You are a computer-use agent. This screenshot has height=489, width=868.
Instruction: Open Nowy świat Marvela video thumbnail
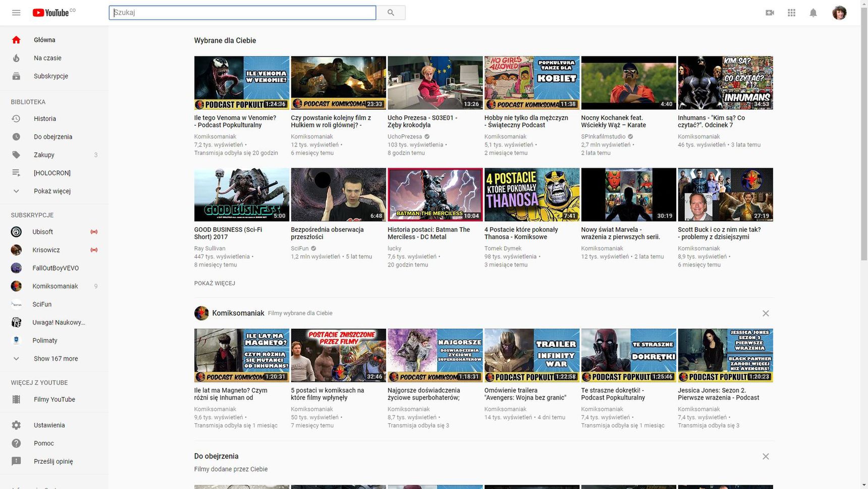point(628,194)
